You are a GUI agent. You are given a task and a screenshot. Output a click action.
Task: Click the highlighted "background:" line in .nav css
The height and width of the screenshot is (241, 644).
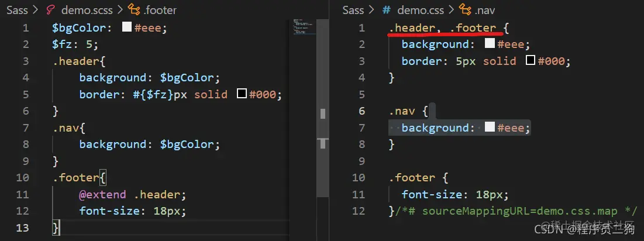[459, 128]
